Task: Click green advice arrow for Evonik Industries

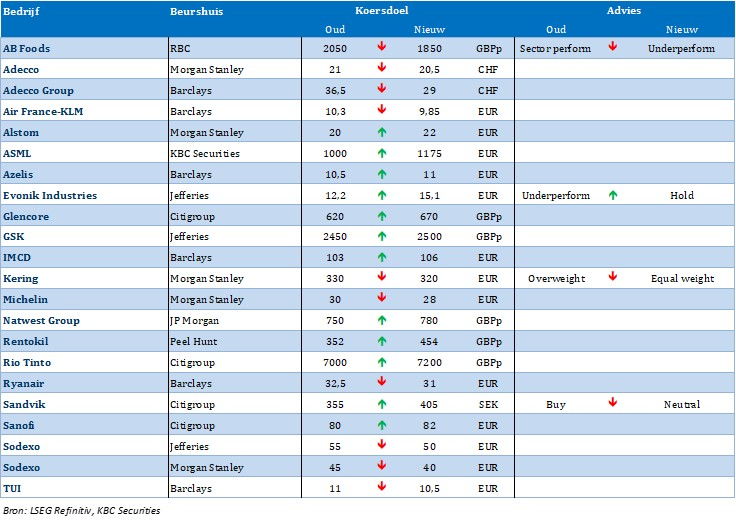Action: 612,195
